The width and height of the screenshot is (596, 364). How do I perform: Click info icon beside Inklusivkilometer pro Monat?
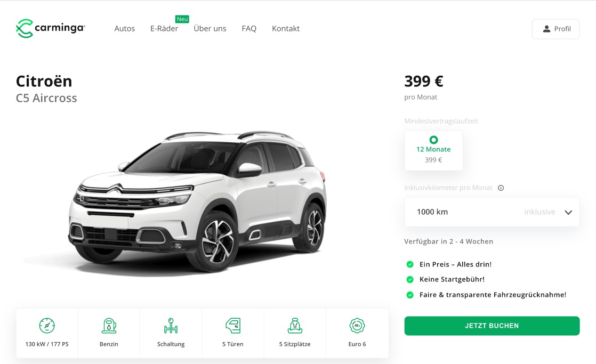pyautogui.click(x=501, y=188)
